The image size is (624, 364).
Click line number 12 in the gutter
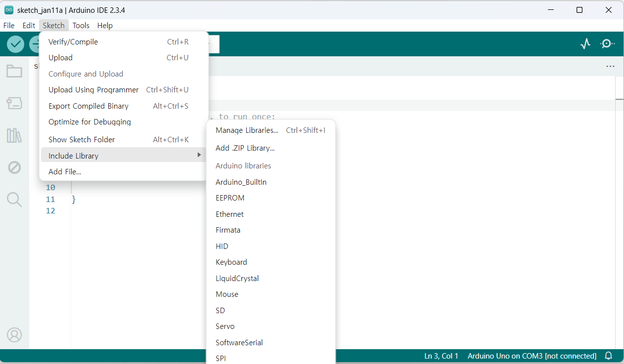[50, 211]
